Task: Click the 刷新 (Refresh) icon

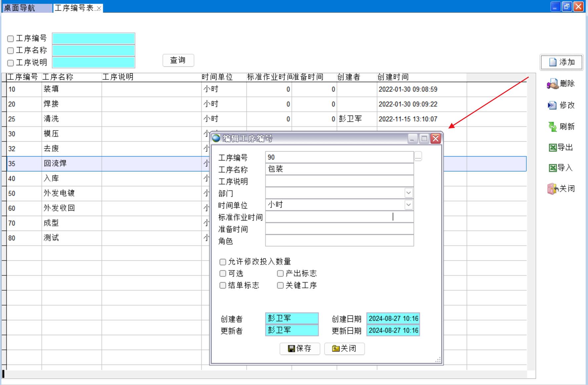Action: click(552, 127)
